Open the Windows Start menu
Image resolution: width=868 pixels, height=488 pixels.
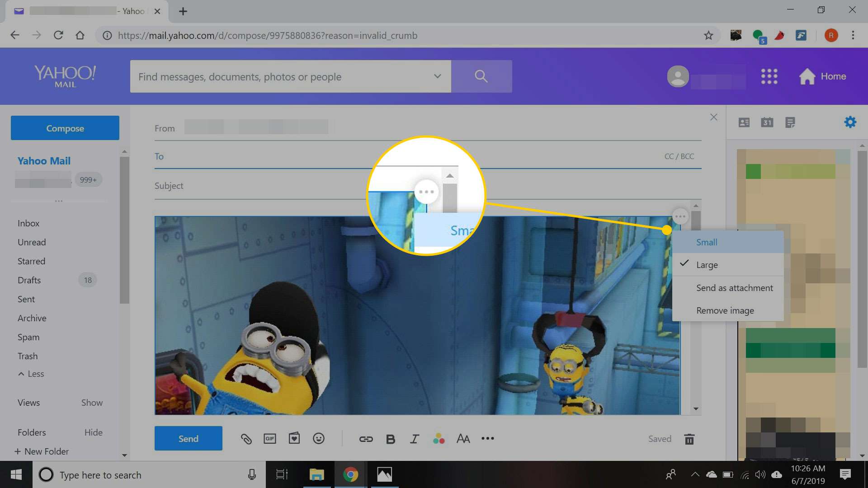[16, 474]
